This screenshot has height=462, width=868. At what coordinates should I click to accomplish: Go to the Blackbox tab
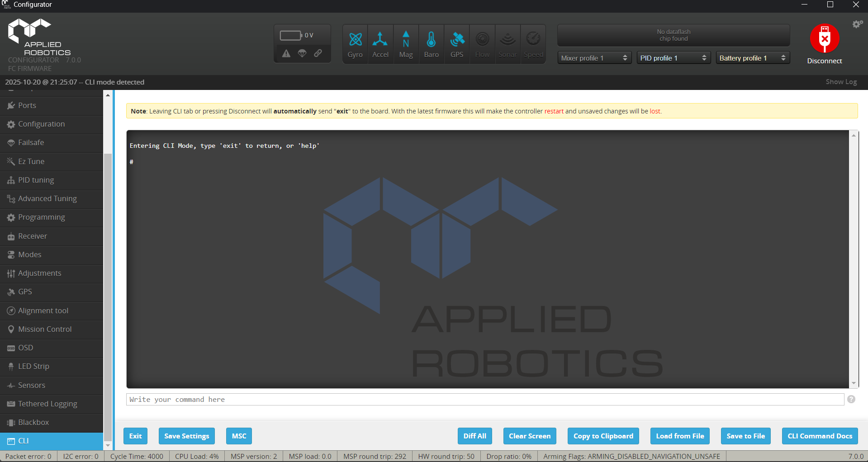[x=33, y=422]
